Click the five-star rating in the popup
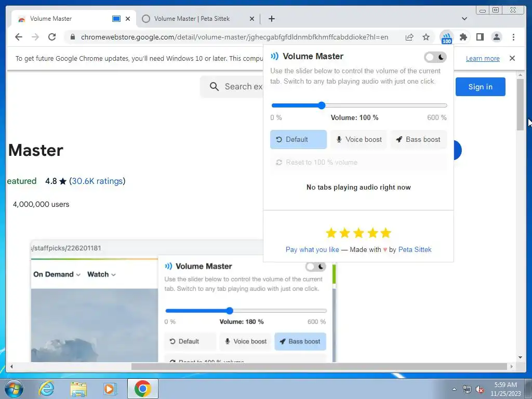Image resolution: width=532 pixels, height=399 pixels. 358,233
